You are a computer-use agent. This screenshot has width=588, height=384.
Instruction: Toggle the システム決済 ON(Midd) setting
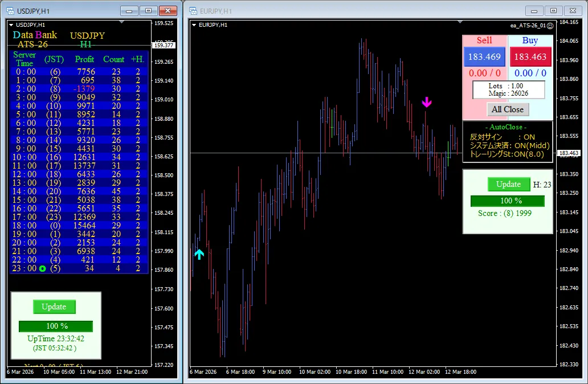[x=509, y=145]
